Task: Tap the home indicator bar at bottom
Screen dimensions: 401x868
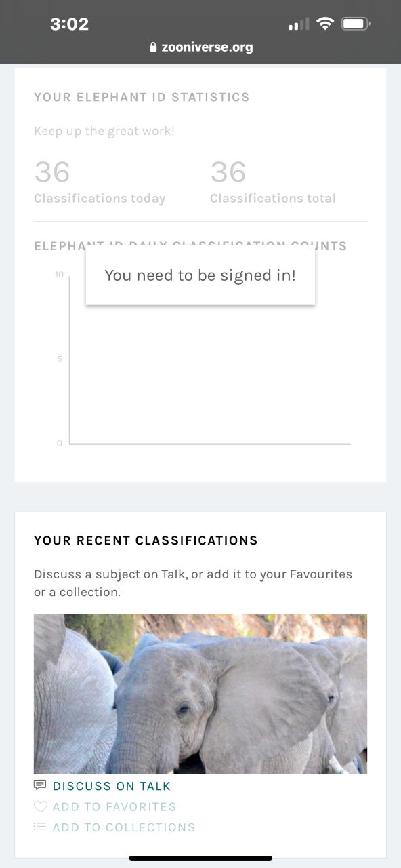Action: point(200,858)
